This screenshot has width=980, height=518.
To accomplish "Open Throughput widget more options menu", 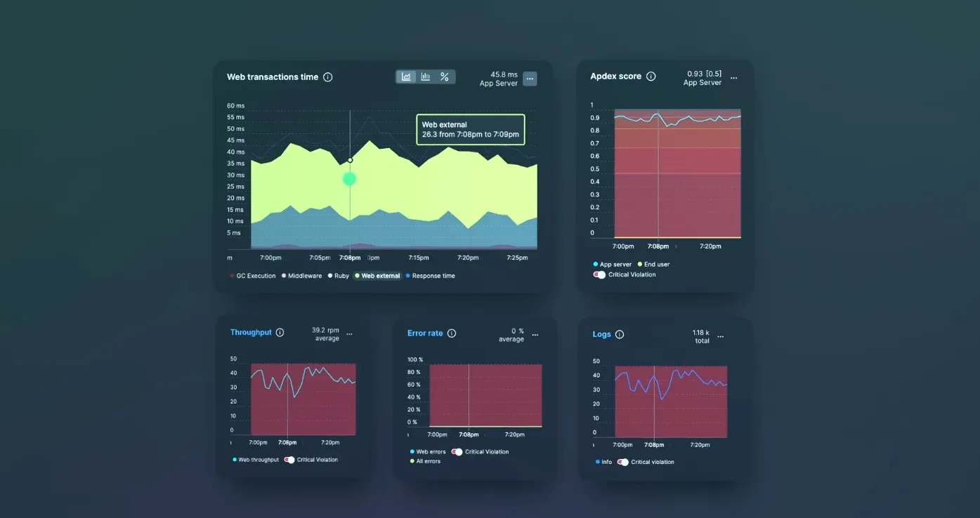I will pyautogui.click(x=349, y=335).
